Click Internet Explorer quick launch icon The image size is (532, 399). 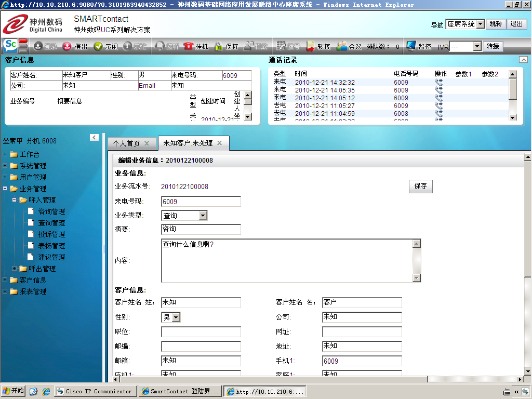[x=46, y=391]
